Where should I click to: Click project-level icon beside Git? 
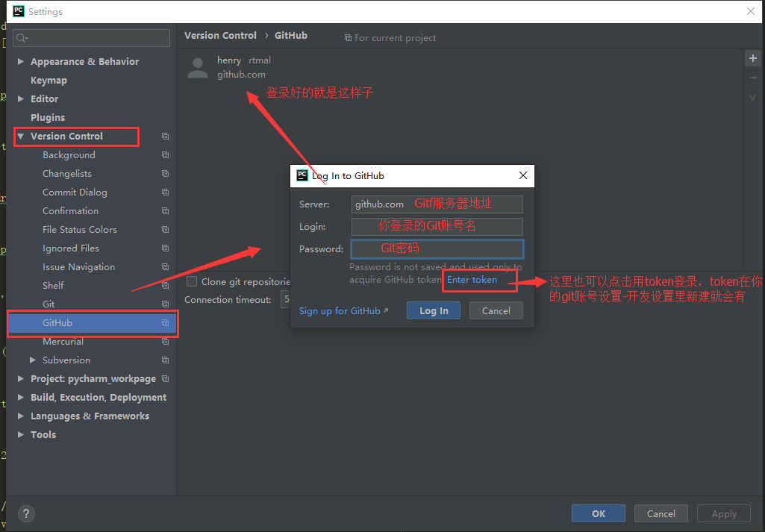pyautogui.click(x=166, y=304)
